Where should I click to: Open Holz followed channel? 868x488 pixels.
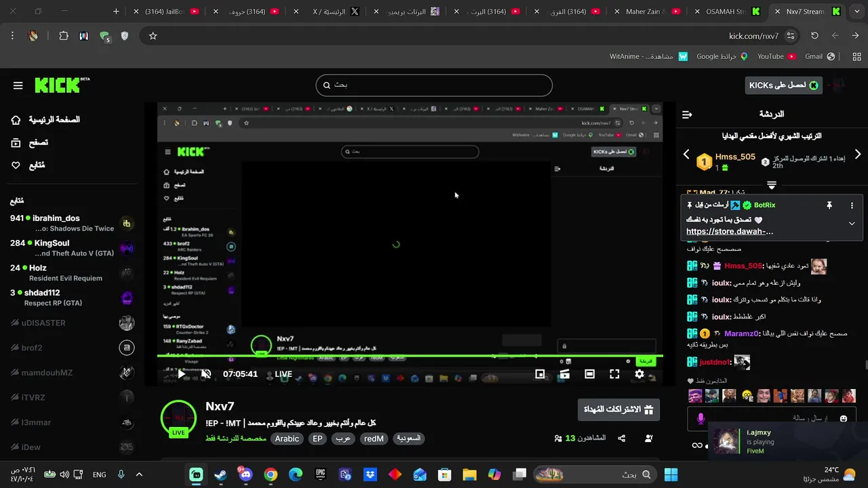point(71,273)
